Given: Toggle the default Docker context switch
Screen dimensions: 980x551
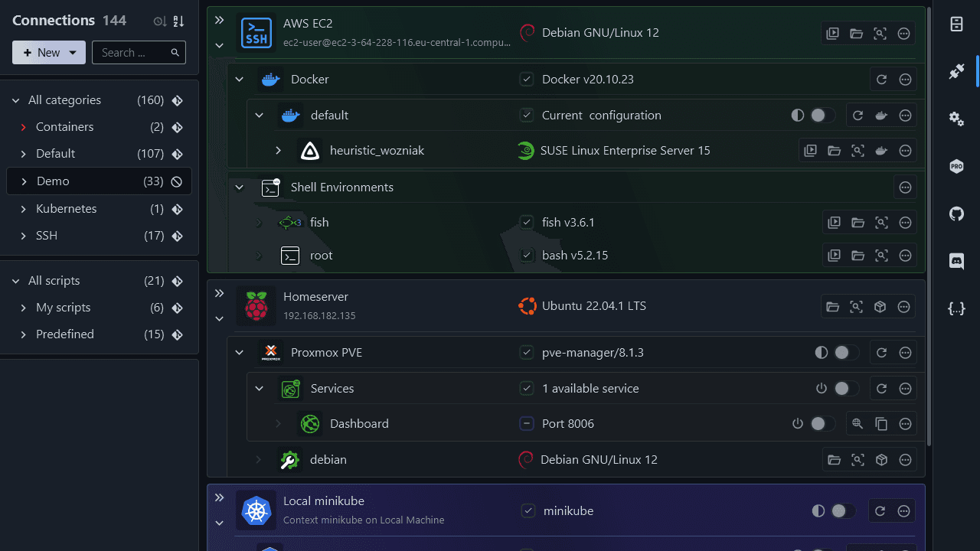Looking at the screenshot, I should (823, 116).
